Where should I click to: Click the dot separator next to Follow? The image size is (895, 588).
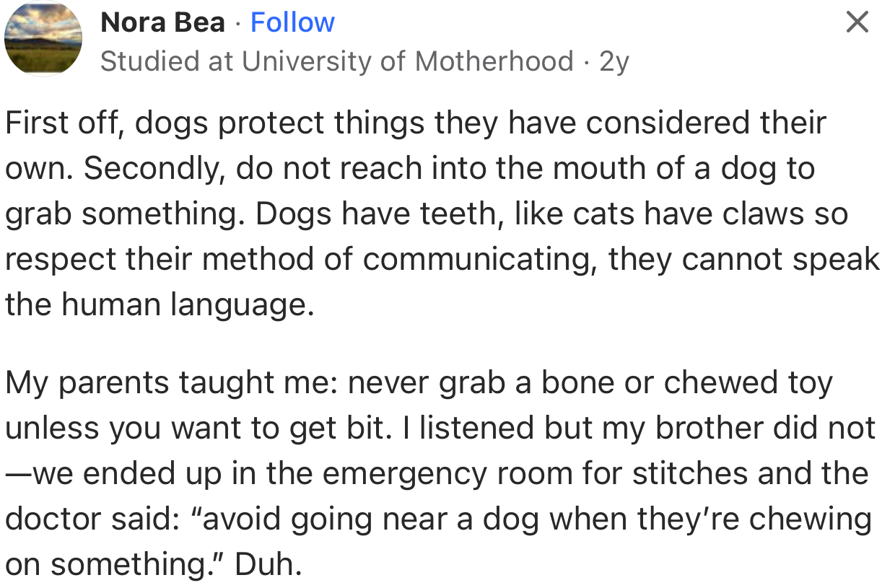click(238, 22)
